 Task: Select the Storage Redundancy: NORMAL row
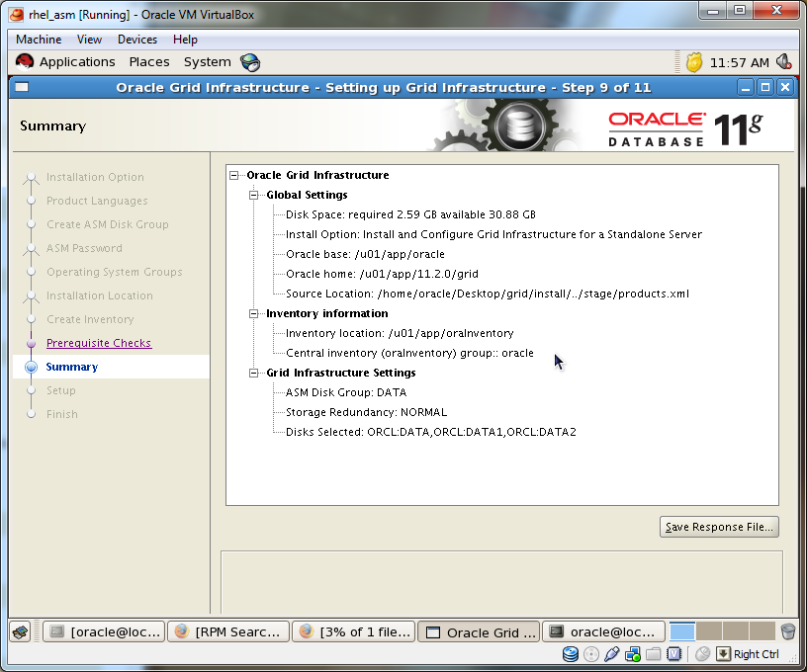(x=367, y=412)
